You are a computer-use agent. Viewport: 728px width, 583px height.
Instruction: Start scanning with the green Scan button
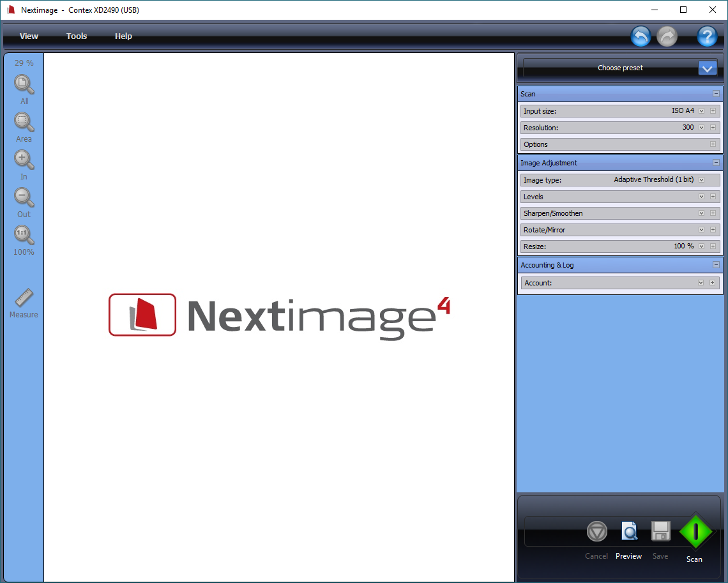695,532
